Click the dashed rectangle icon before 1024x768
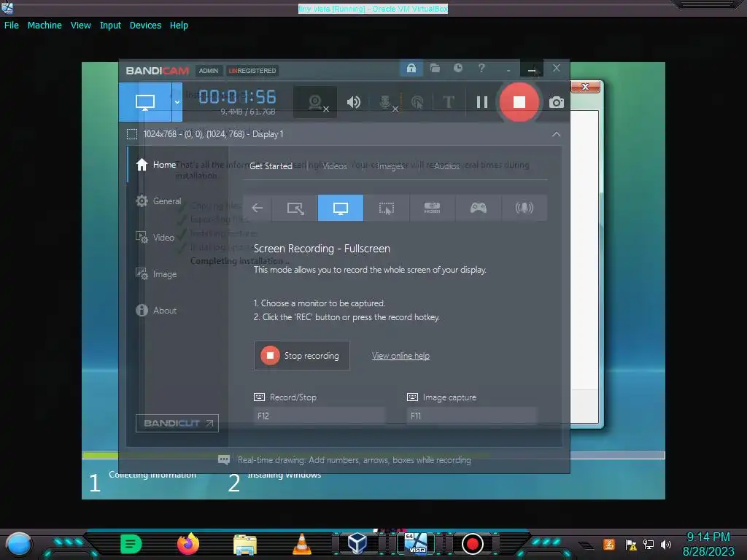This screenshot has width=747, height=560. point(132,134)
